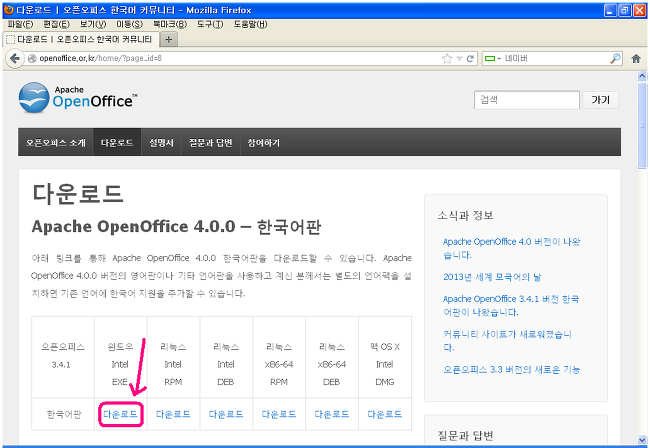Open a new tab with plus button

(168, 39)
